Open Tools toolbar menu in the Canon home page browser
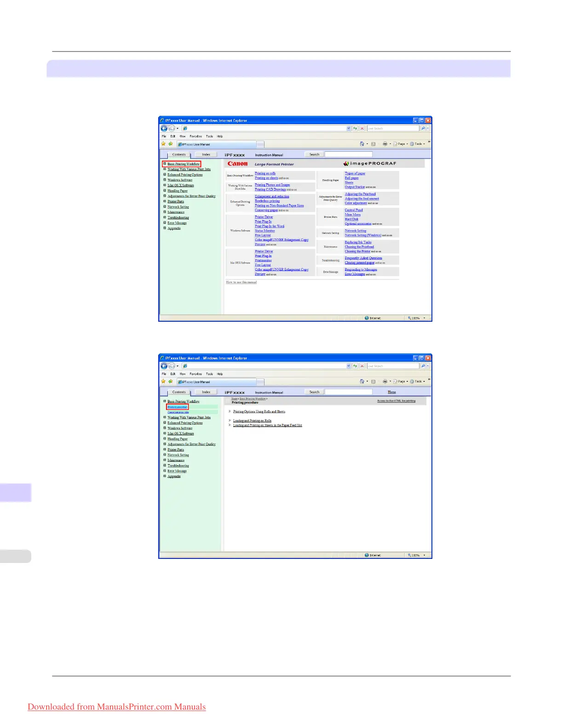 point(417,144)
